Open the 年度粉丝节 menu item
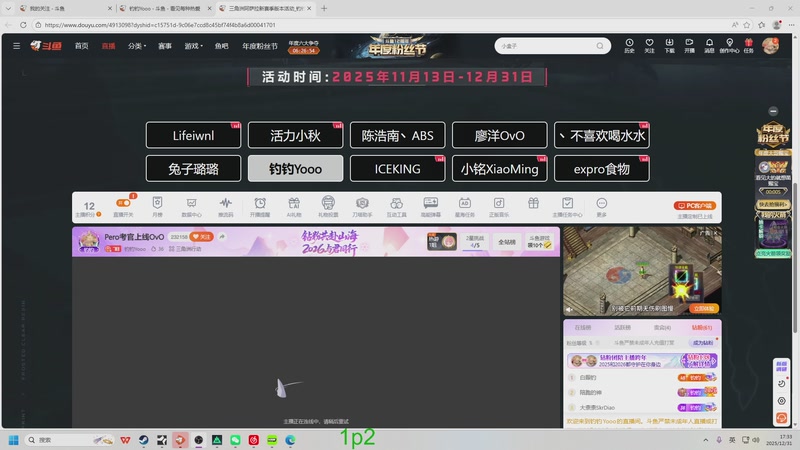Image resolution: width=800 pixels, height=450 pixels. coord(260,46)
